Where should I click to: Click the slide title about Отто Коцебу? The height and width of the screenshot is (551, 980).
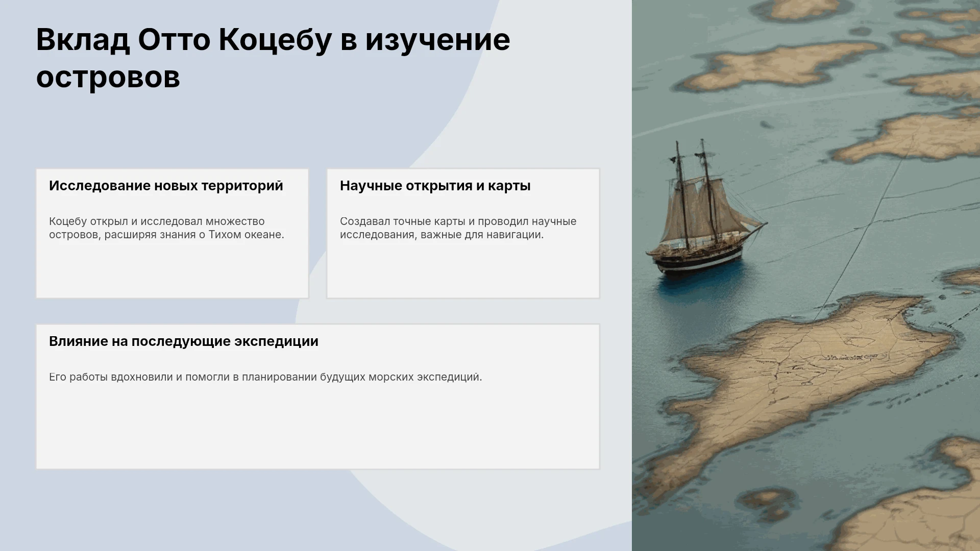(x=273, y=58)
